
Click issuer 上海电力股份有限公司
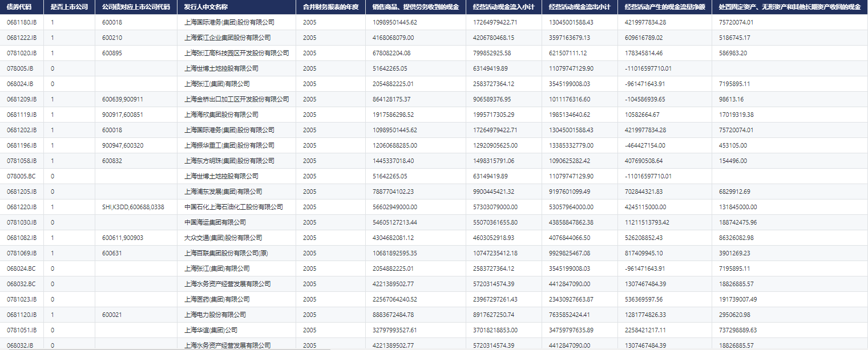pyautogui.click(x=215, y=315)
